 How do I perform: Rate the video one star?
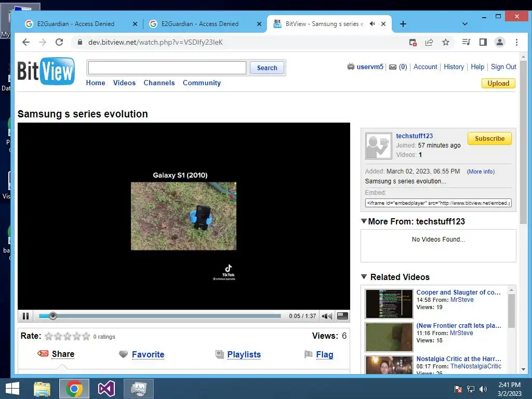(49, 336)
